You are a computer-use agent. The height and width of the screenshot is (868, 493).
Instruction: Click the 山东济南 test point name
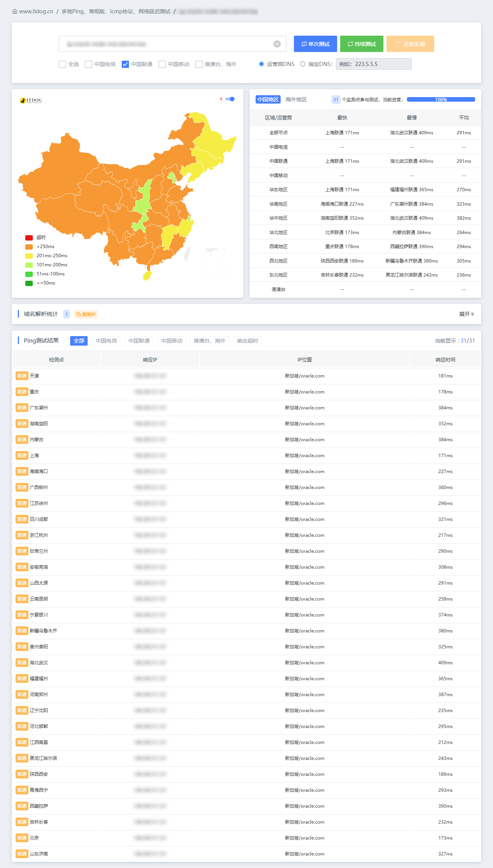click(x=39, y=854)
